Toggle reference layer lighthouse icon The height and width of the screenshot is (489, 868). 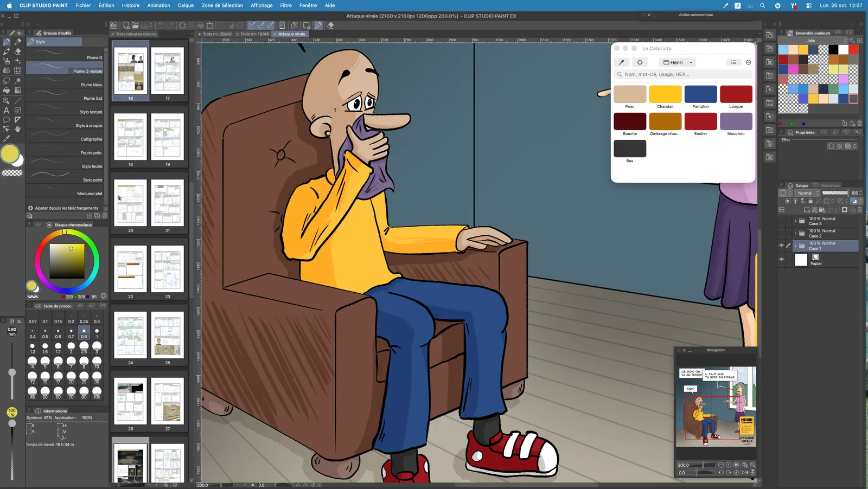click(x=795, y=201)
